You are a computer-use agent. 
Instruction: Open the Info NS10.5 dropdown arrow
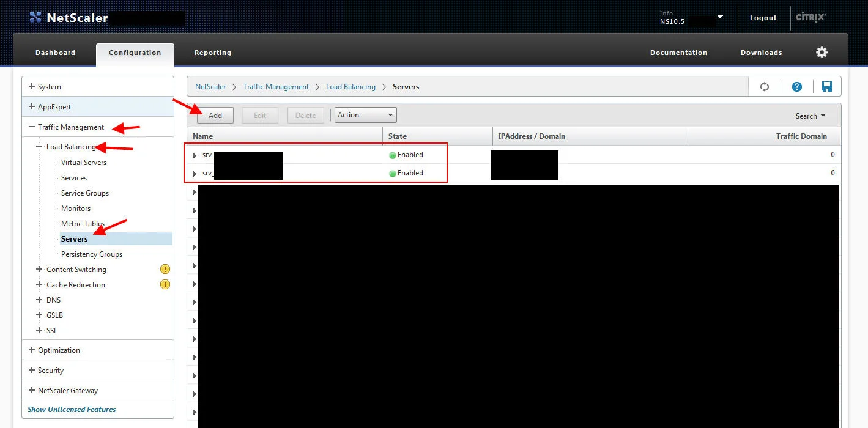(x=721, y=17)
